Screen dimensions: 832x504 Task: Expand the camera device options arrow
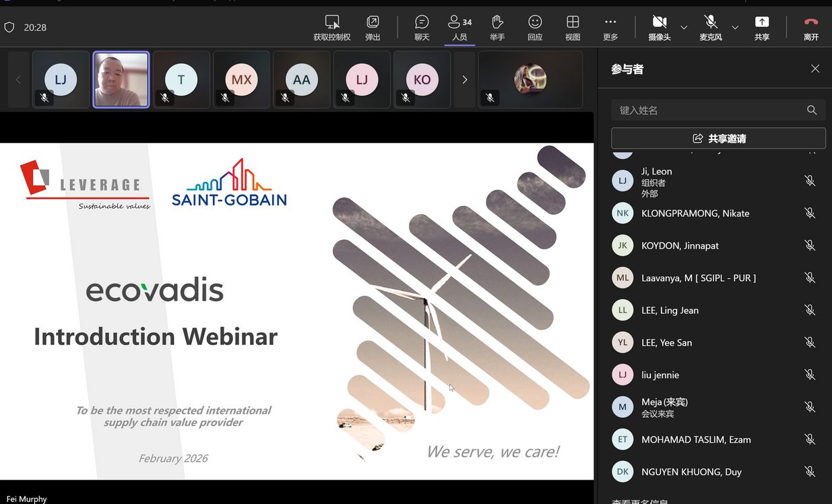pos(684,28)
